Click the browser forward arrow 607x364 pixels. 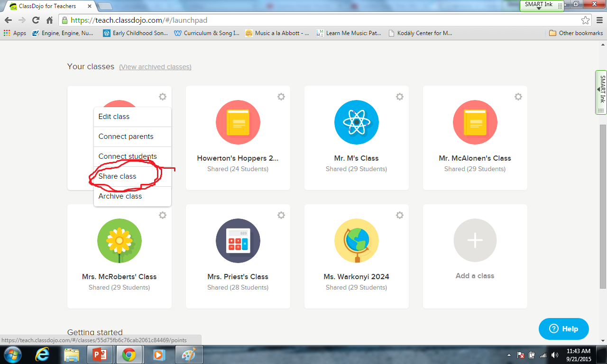(x=22, y=20)
